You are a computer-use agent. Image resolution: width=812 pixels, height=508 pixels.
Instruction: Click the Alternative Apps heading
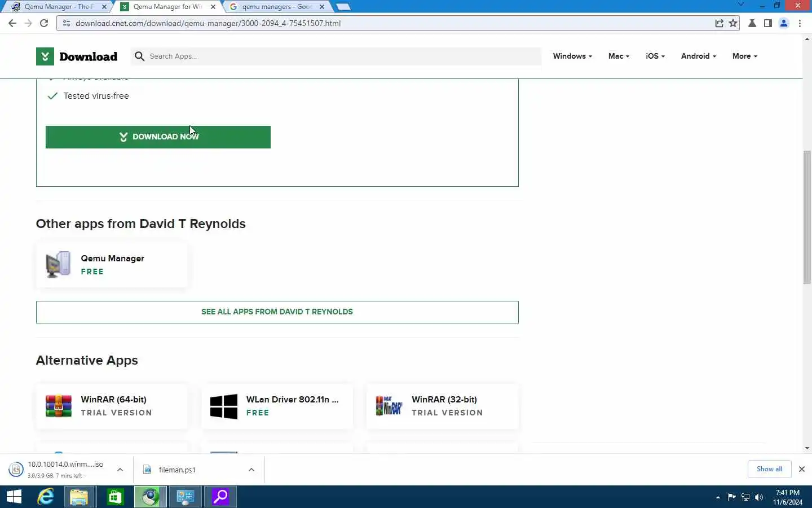pos(87,360)
